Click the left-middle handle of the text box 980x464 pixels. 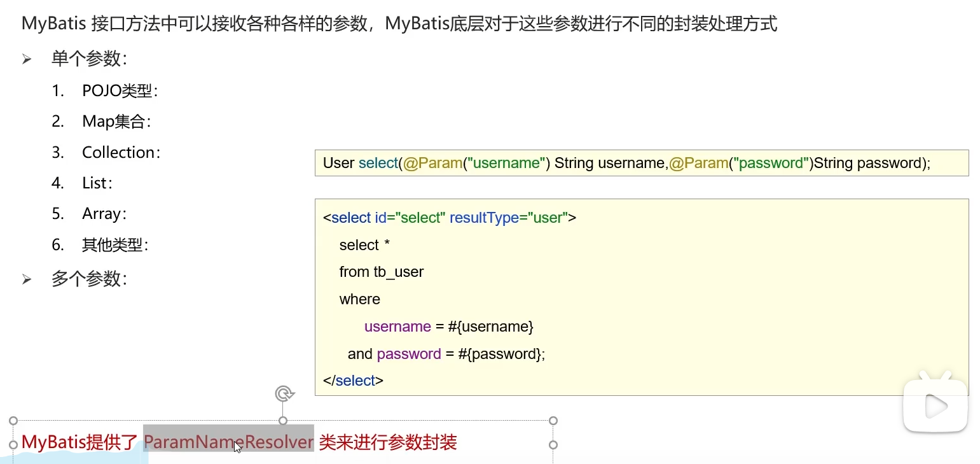[13, 445]
